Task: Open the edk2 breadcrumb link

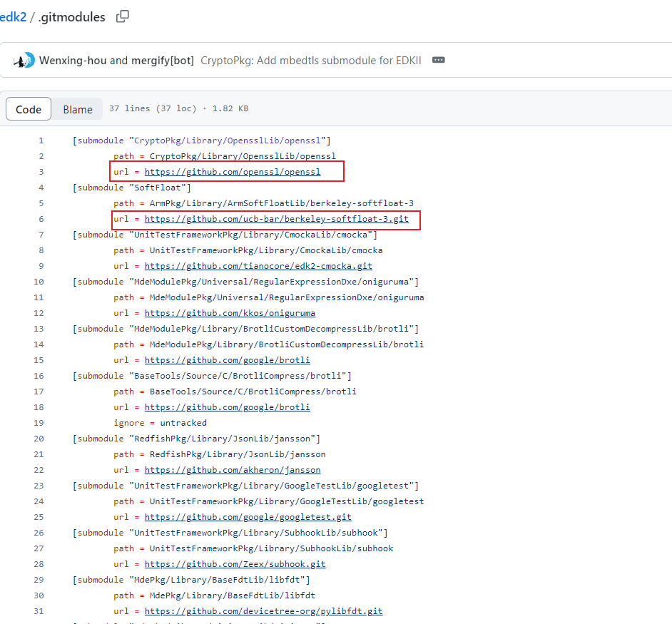Action: (x=13, y=17)
